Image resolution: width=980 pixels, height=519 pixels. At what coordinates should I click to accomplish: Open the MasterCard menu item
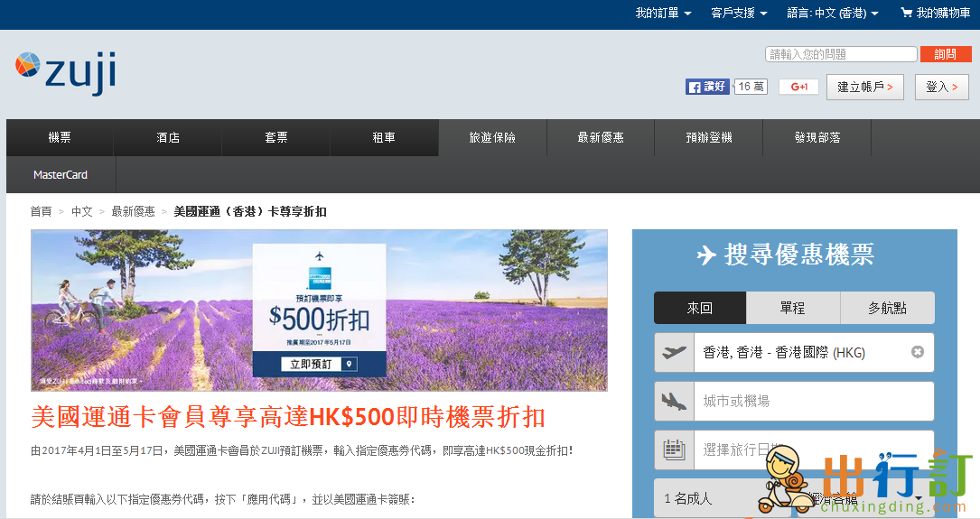pyautogui.click(x=61, y=175)
